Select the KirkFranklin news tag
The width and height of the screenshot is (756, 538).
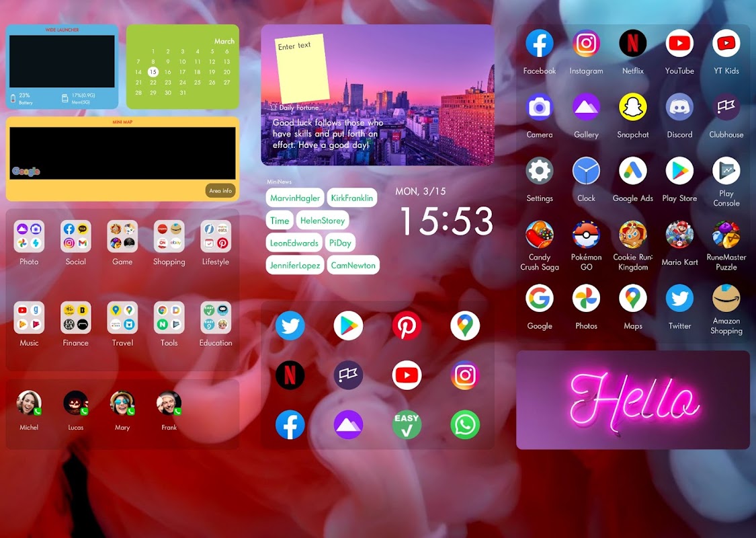[x=352, y=198]
